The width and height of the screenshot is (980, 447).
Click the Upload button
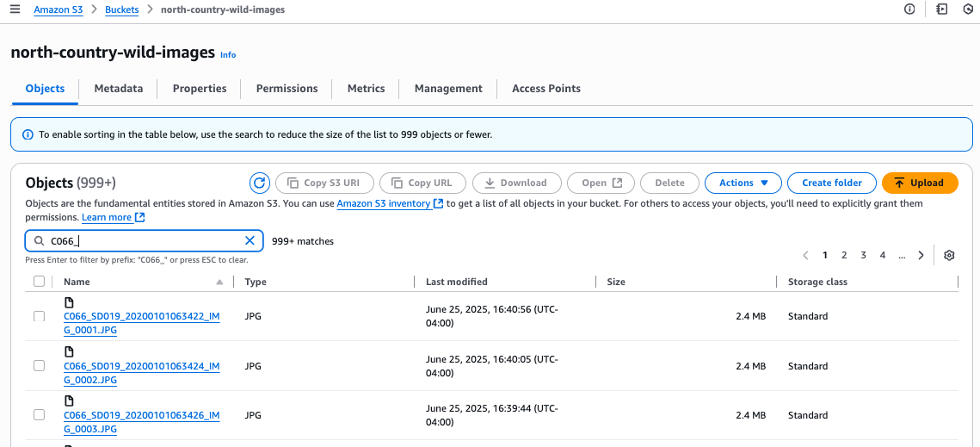click(920, 183)
